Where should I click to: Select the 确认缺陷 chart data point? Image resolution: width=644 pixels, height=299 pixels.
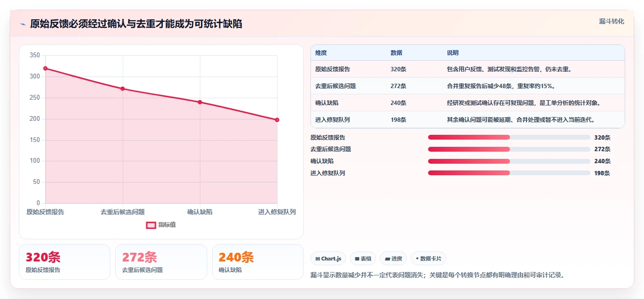coord(200,102)
